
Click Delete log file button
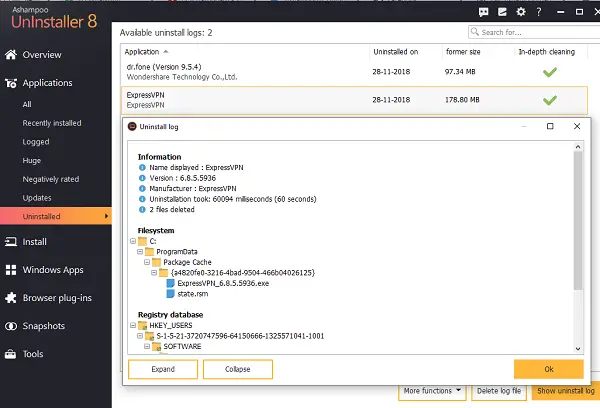click(x=499, y=391)
